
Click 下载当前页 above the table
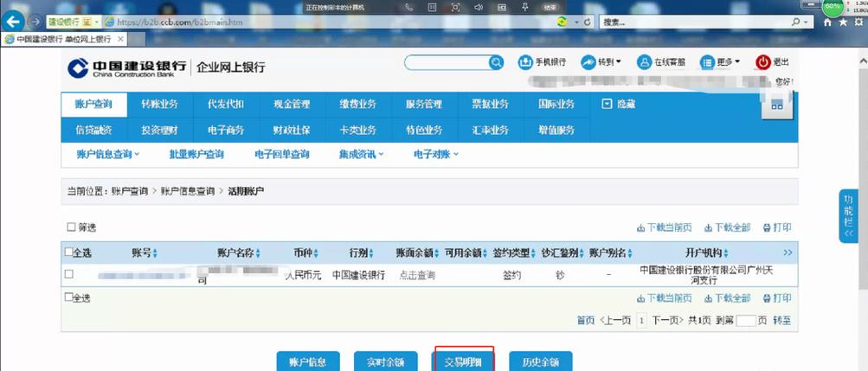point(665,227)
